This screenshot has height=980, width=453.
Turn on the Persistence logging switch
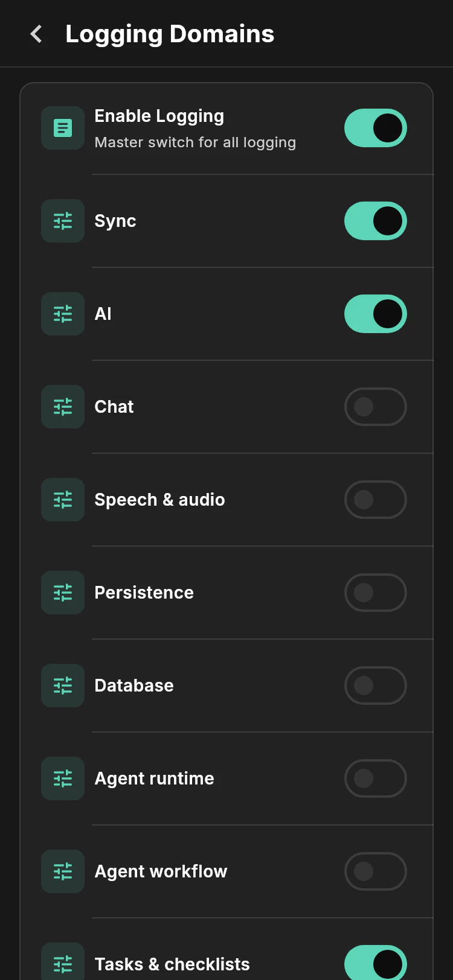pos(376,593)
